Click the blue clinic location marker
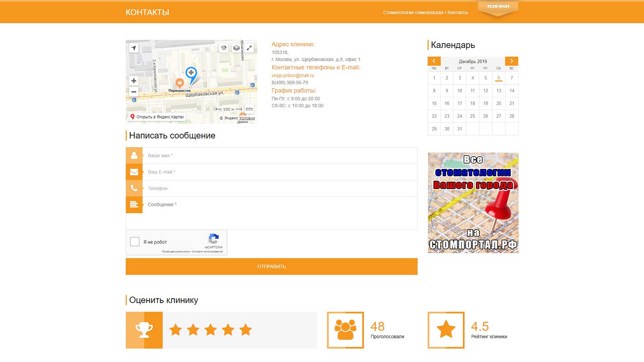 pyautogui.click(x=191, y=73)
